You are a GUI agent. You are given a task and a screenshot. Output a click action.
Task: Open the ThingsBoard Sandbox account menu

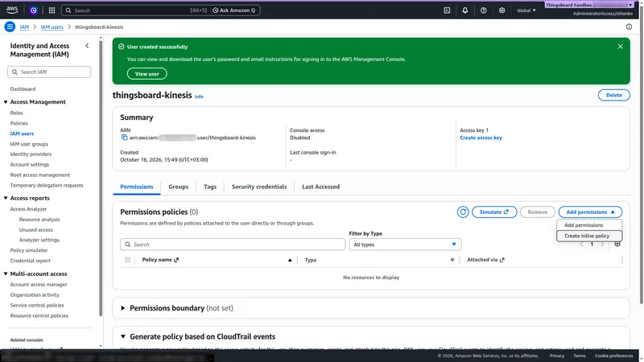pyautogui.click(x=589, y=5)
